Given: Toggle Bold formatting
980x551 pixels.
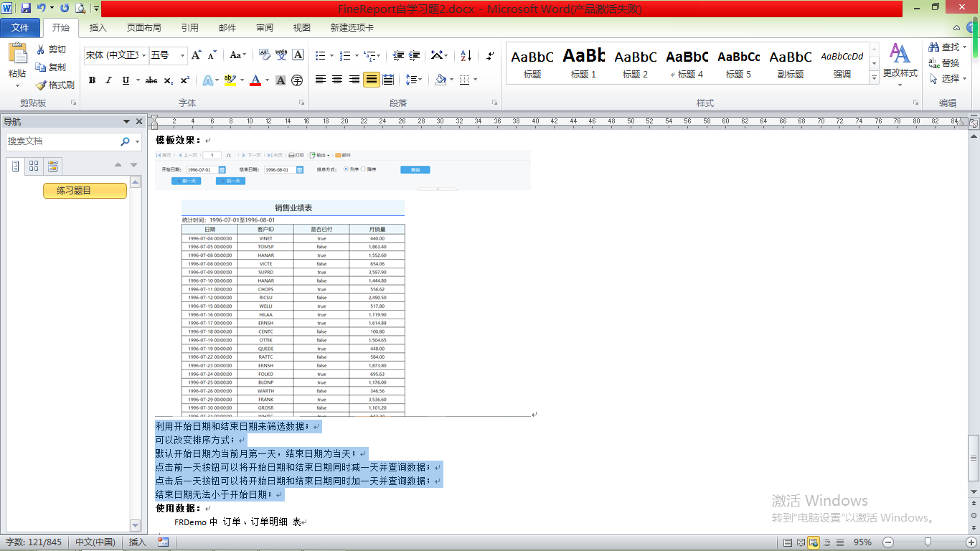Looking at the screenshot, I should click(92, 80).
